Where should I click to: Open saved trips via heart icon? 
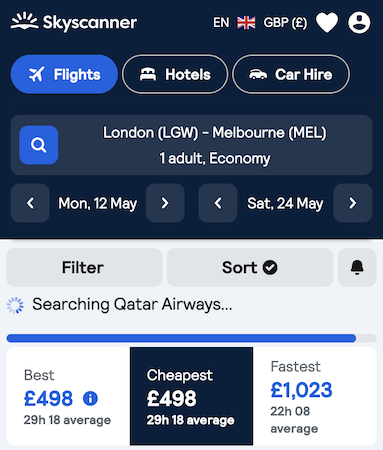point(327,23)
